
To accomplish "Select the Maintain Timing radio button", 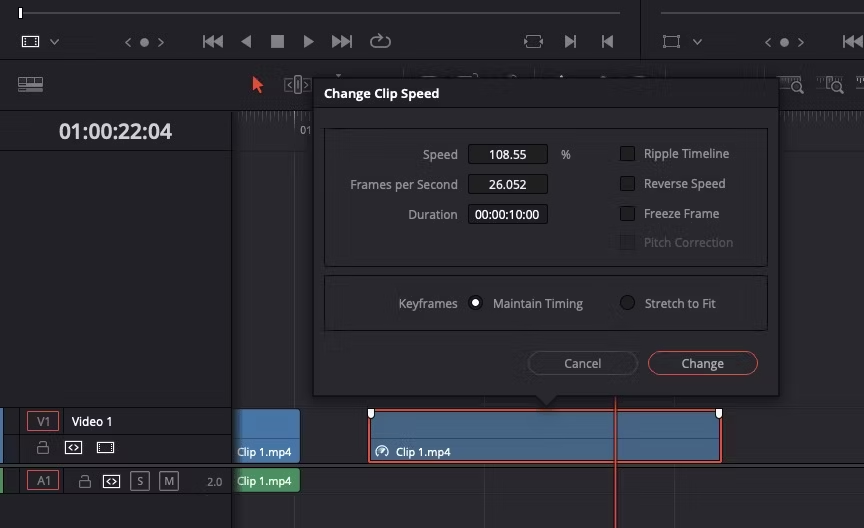I will pyautogui.click(x=475, y=303).
